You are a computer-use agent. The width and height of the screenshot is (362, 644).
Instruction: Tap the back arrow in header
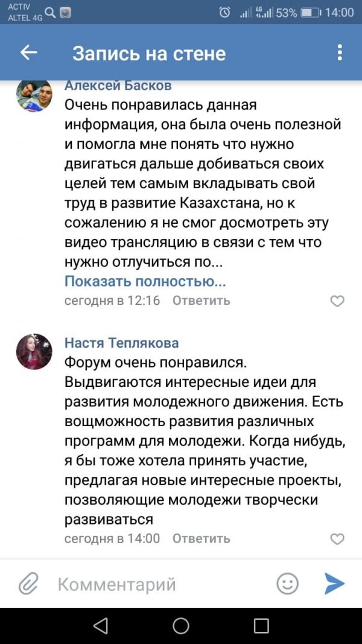(29, 53)
